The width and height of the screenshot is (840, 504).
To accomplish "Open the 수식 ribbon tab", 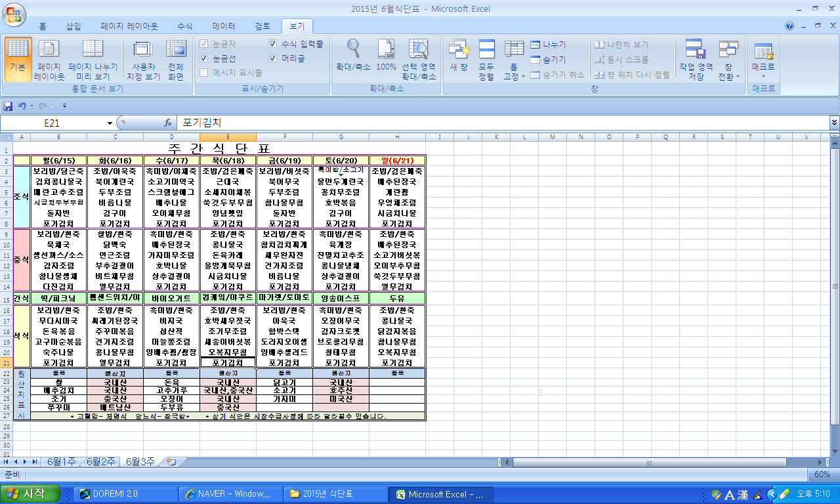I will click(x=184, y=26).
